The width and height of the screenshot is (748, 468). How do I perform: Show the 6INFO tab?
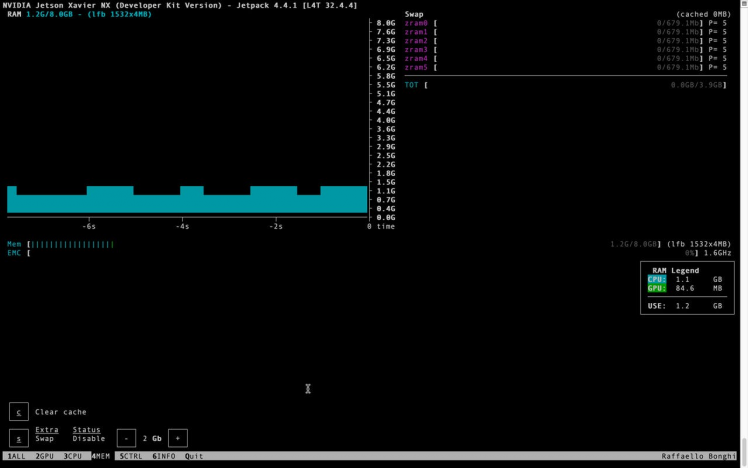[163, 456]
